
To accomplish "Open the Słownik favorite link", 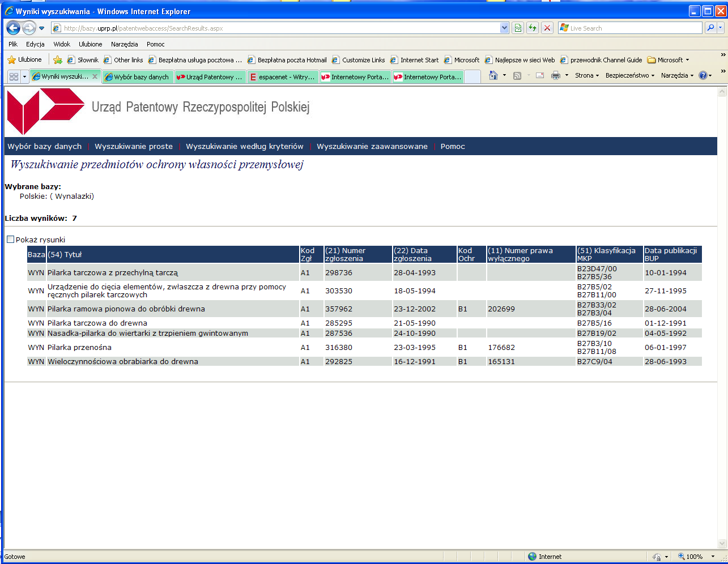I will 83,59.
